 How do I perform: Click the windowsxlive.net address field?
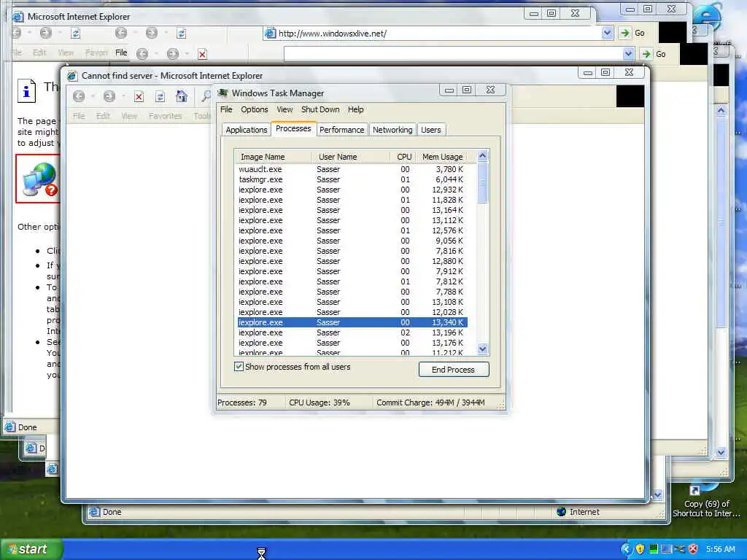(438, 34)
